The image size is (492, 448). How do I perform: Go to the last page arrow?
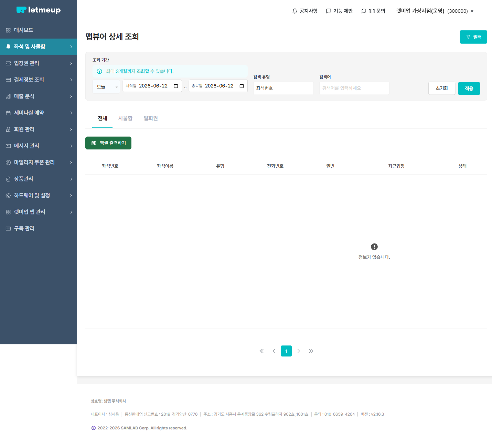(x=311, y=351)
